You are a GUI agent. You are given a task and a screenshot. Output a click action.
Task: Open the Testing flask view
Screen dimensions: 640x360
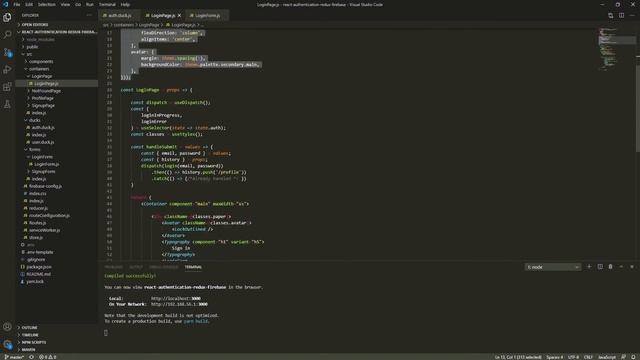tap(7, 104)
